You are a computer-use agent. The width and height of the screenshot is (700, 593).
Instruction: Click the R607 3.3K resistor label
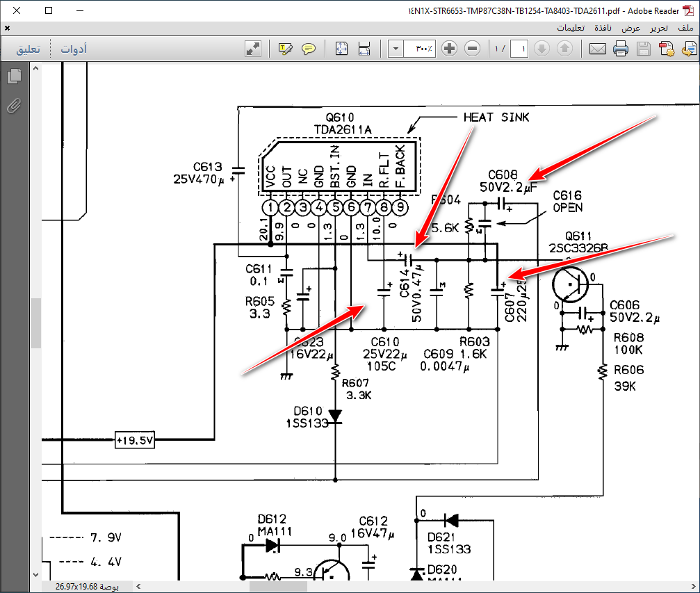click(357, 389)
